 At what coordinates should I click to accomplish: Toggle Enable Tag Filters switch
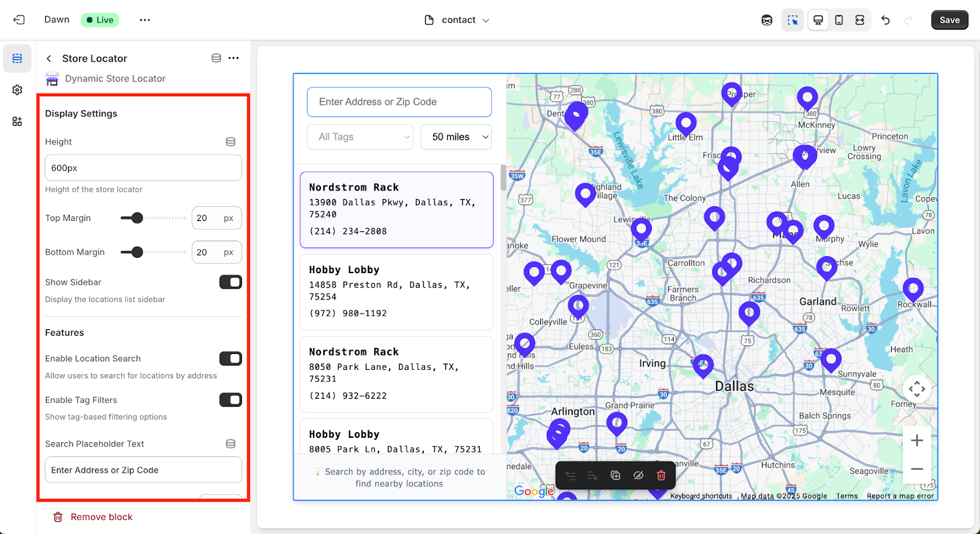pos(230,400)
